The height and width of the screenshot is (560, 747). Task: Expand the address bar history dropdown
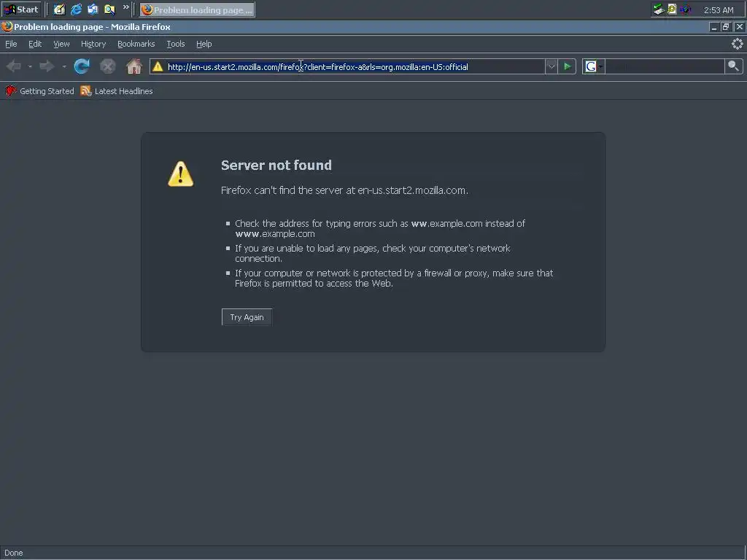click(x=551, y=66)
